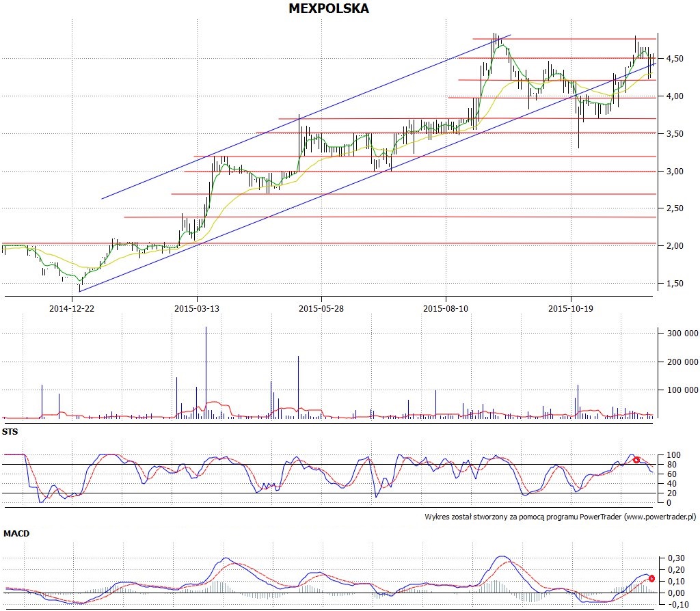
Task: Select the 2015-03-13 date label
Action: pos(196,308)
